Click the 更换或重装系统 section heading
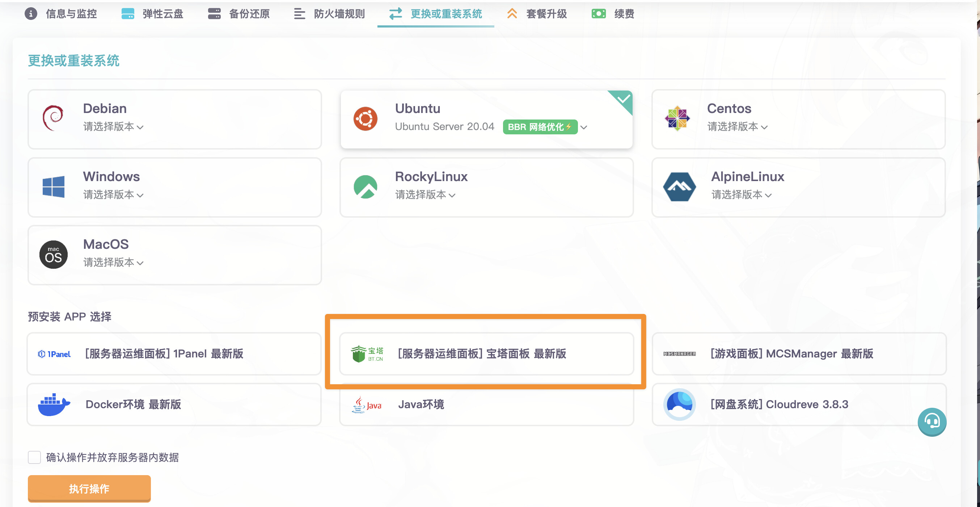The width and height of the screenshot is (980, 507). [x=73, y=60]
